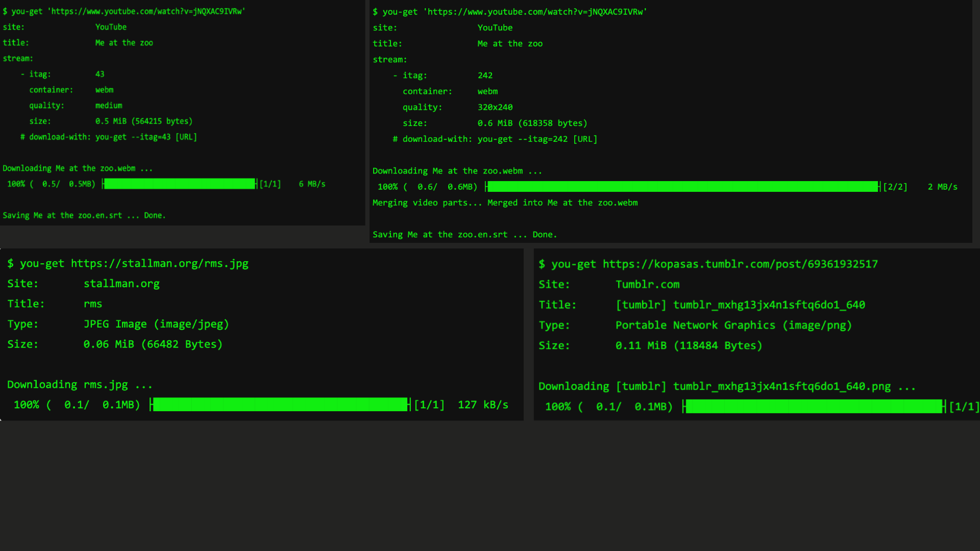The height and width of the screenshot is (551, 980).
Task: Click the Title value 'rms'
Action: pyautogui.click(x=93, y=304)
